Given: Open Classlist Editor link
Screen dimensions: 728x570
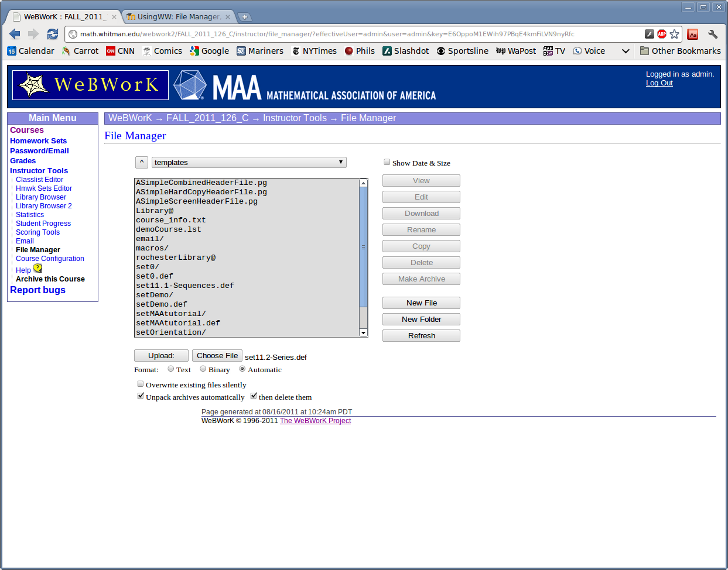Looking at the screenshot, I should click(39, 180).
